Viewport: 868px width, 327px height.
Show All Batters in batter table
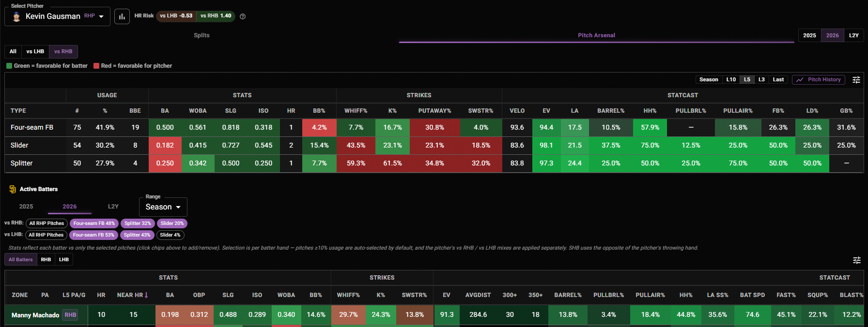click(21, 260)
